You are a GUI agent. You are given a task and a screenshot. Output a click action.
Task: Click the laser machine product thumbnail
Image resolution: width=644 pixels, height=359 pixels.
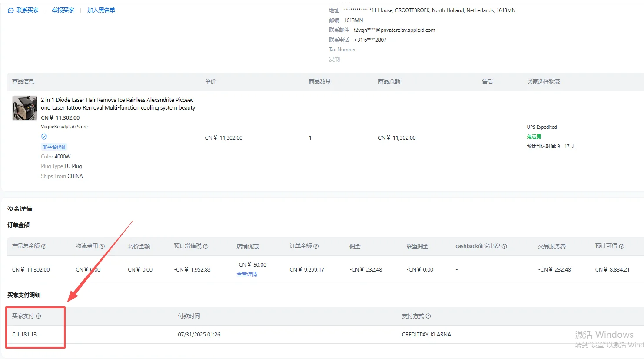[x=24, y=108]
